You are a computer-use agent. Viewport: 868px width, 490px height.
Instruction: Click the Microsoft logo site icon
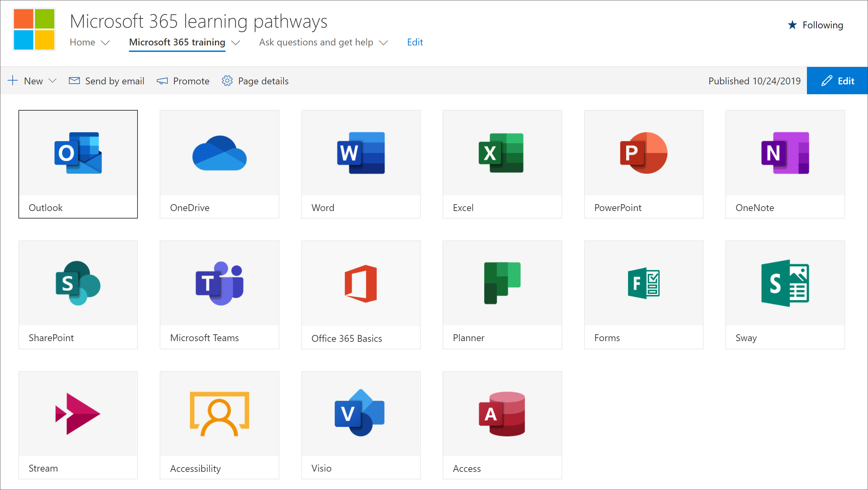(x=34, y=29)
